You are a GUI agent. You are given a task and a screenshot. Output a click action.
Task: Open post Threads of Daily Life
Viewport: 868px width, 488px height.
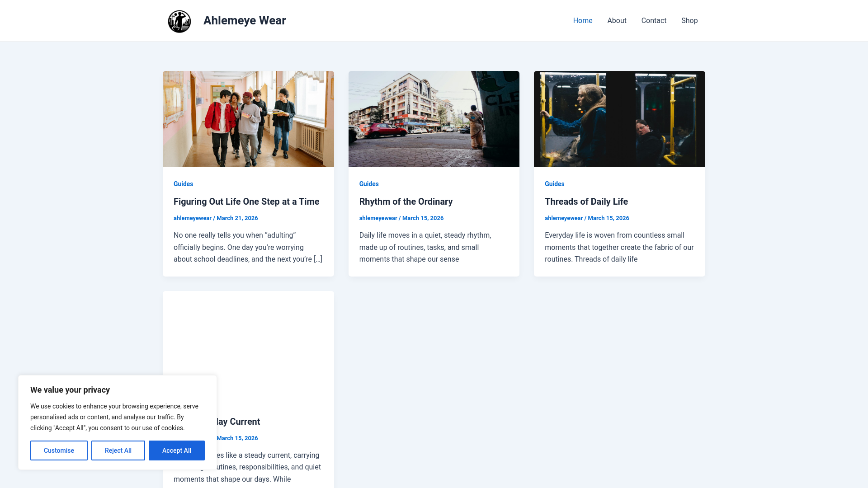click(586, 202)
